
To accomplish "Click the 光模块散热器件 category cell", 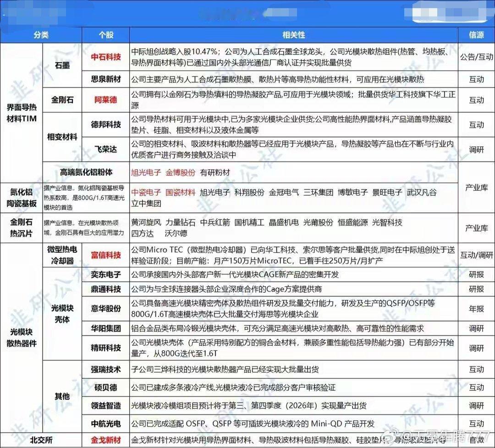I will pos(22,338).
